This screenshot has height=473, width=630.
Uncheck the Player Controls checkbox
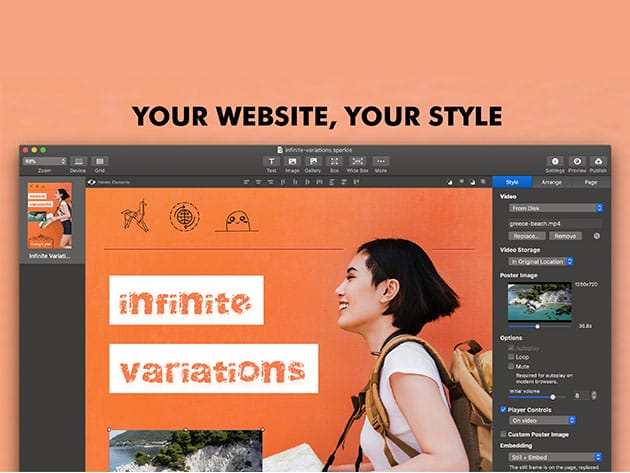[503, 410]
